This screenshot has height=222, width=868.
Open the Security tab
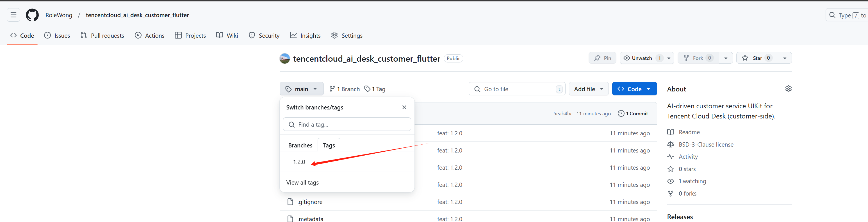pos(264,35)
